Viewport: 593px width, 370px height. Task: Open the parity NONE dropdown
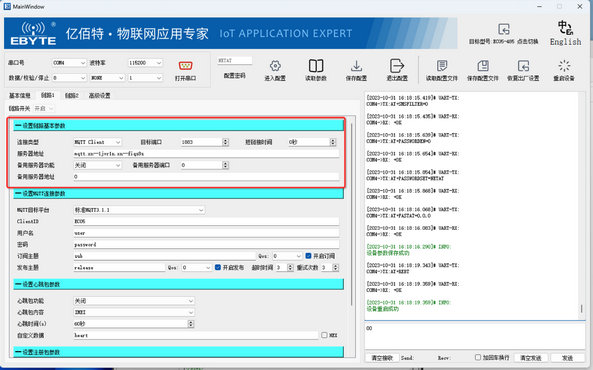point(107,78)
